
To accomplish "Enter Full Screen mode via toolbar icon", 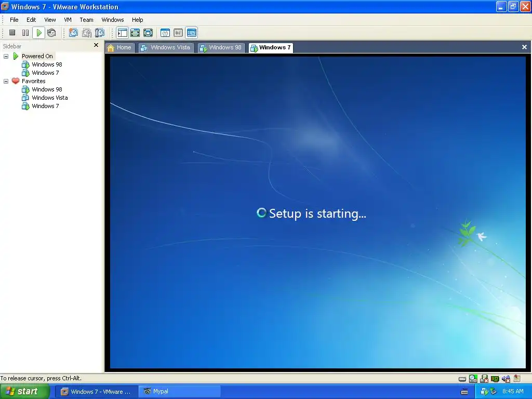I will tap(148, 33).
